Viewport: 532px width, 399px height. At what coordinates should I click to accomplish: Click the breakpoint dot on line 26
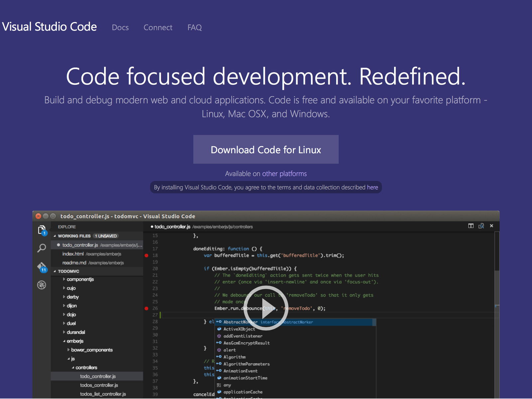146,308
